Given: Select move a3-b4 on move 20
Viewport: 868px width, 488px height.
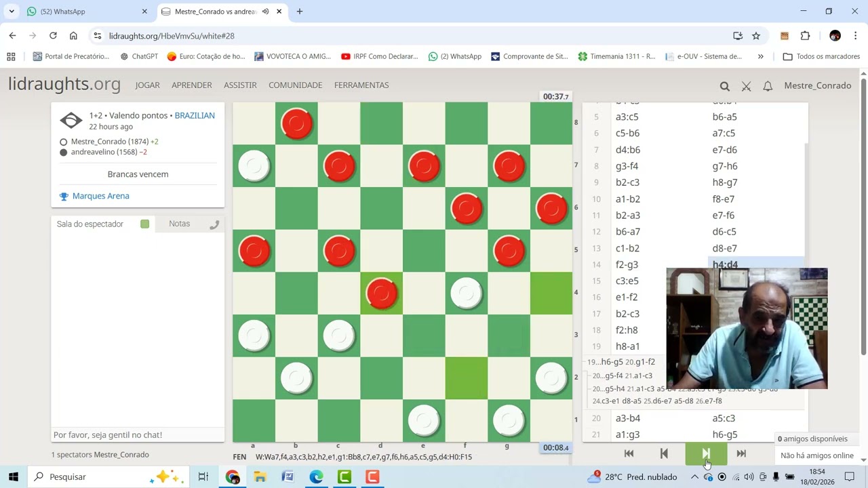Looking at the screenshot, I should [x=628, y=418].
